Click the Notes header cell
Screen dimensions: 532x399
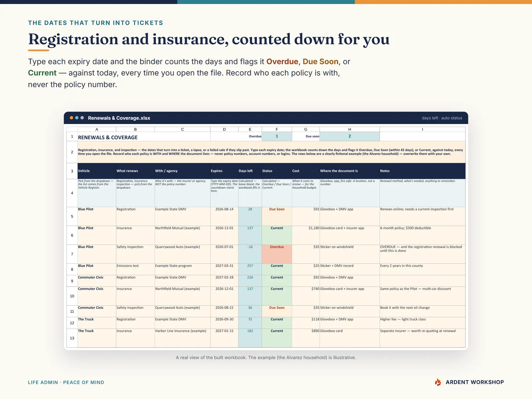(423, 171)
